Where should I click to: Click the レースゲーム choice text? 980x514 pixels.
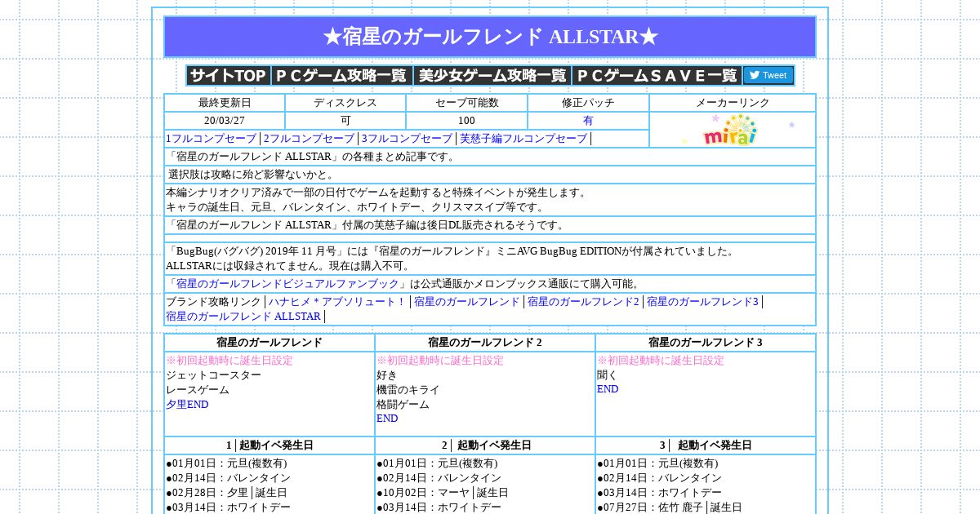pos(198,390)
